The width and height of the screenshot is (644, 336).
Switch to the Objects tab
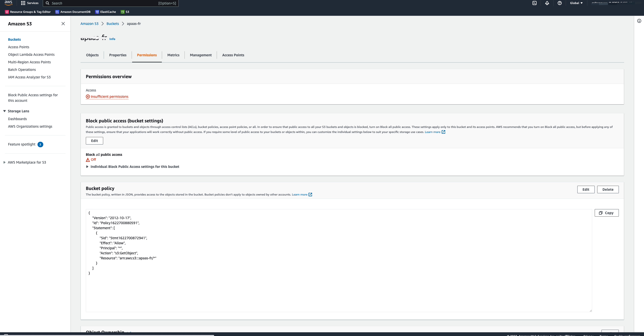[x=92, y=55]
